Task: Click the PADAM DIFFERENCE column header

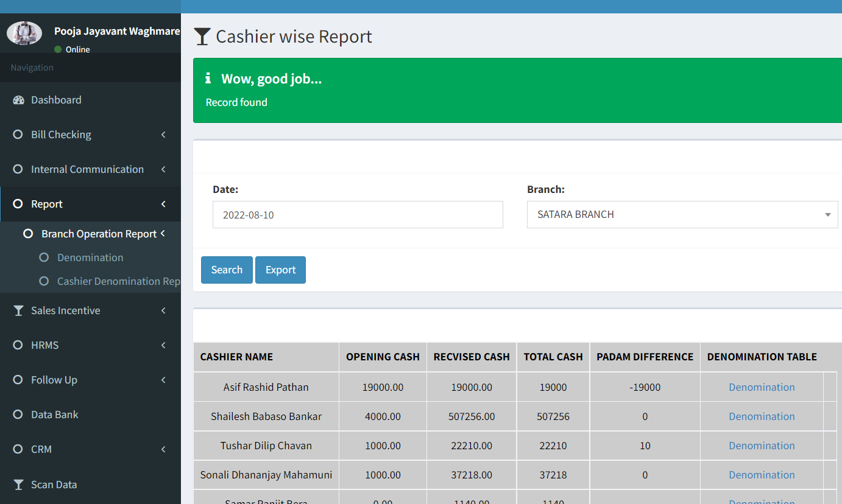Action: (x=645, y=357)
